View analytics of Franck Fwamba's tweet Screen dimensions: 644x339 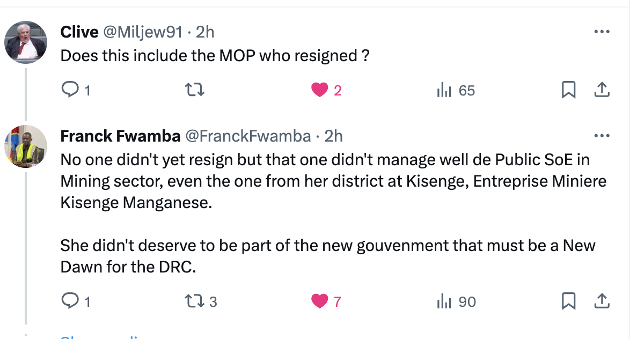coord(444,301)
